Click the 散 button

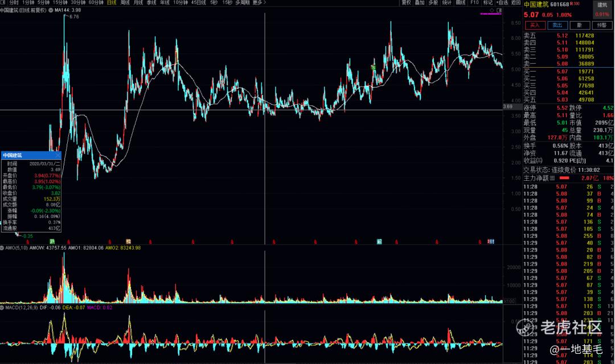[x=579, y=25]
